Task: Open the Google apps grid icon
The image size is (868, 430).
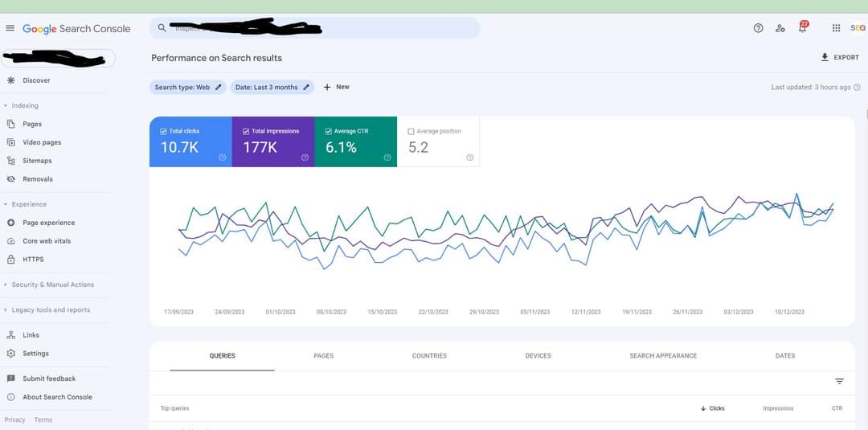Action: click(x=836, y=28)
